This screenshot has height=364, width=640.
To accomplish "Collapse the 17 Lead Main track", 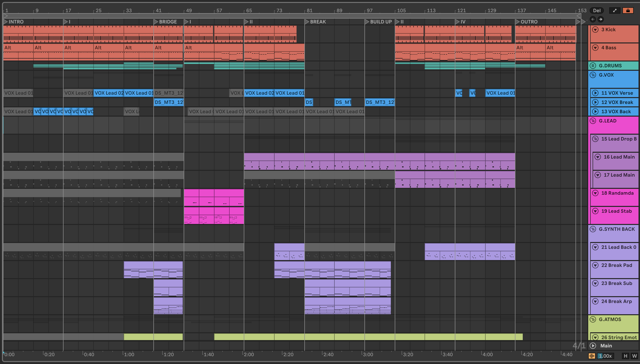I will click(x=598, y=175).
